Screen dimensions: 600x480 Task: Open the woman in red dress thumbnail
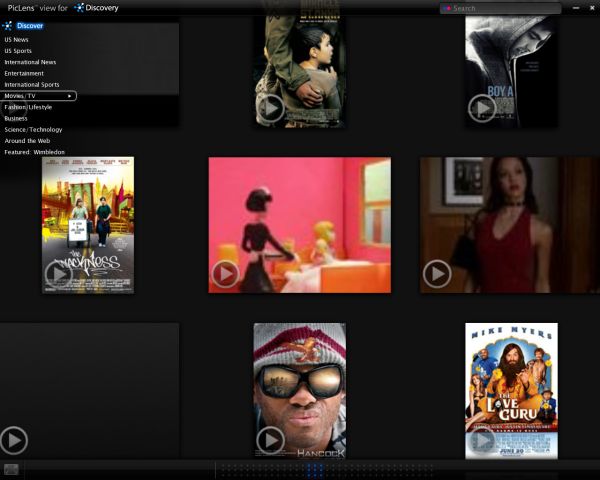click(510, 225)
